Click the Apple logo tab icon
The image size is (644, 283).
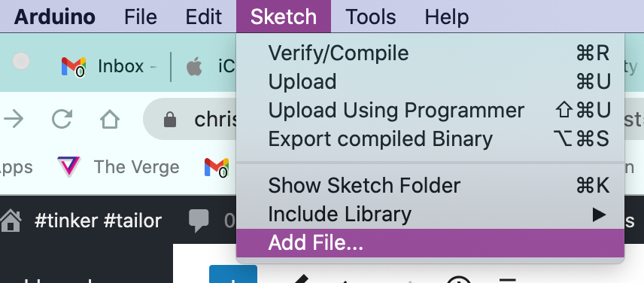click(x=194, y=66)
